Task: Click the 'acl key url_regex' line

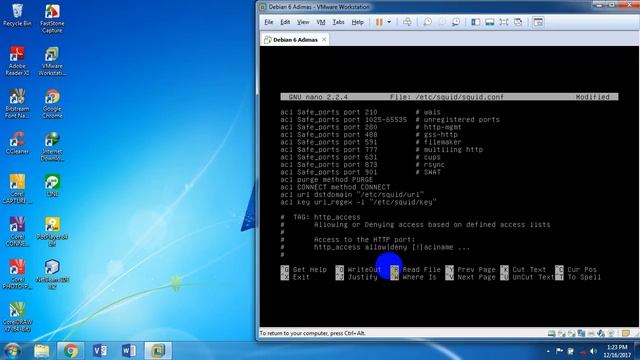Action: coord(358,202)
